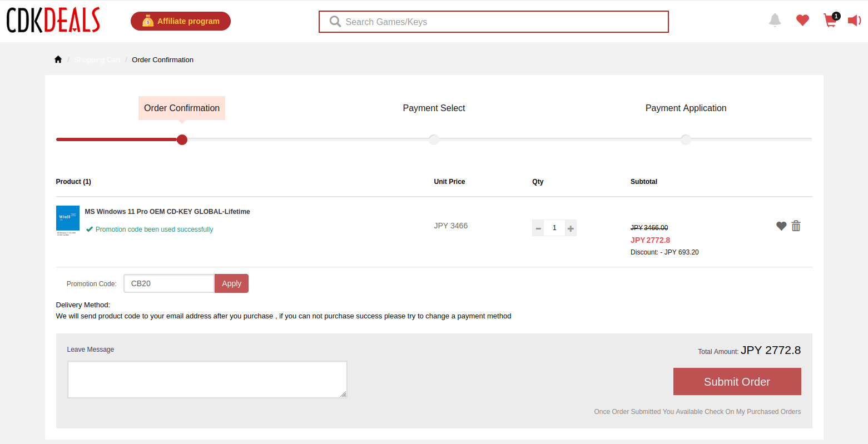This screenshot has width=868, height=444.
Task: Go to Shopping Cart breadcrumb link
Action: pos(97,59)
